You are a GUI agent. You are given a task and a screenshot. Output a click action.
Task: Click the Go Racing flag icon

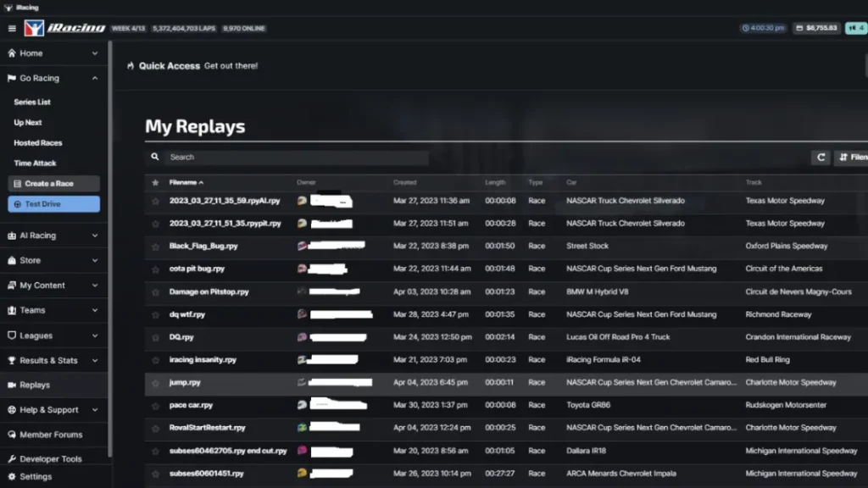tap(12, 78)
